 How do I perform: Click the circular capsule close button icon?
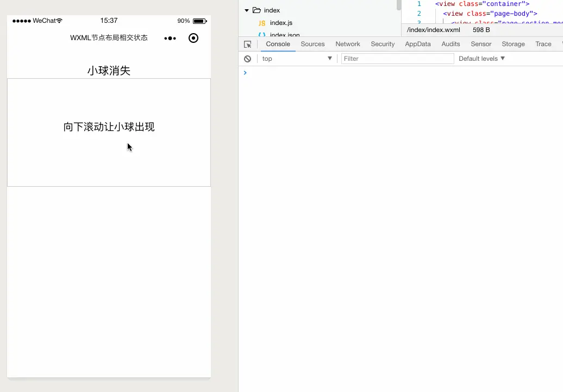(193, 38)
